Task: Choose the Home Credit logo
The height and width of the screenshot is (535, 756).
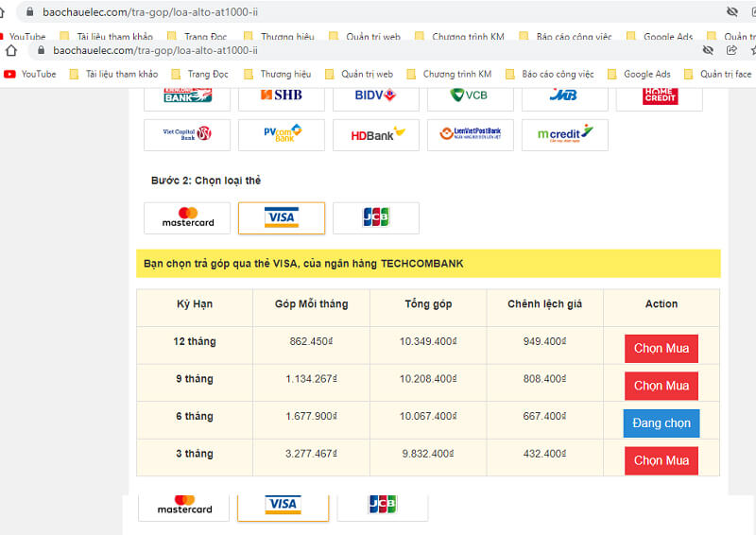Action: point(659,95)
